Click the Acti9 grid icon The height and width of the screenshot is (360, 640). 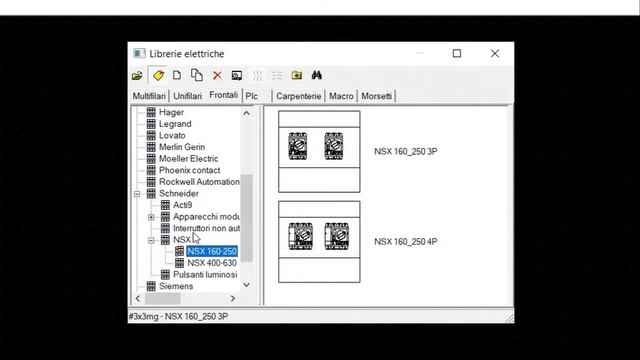(165, 205)
